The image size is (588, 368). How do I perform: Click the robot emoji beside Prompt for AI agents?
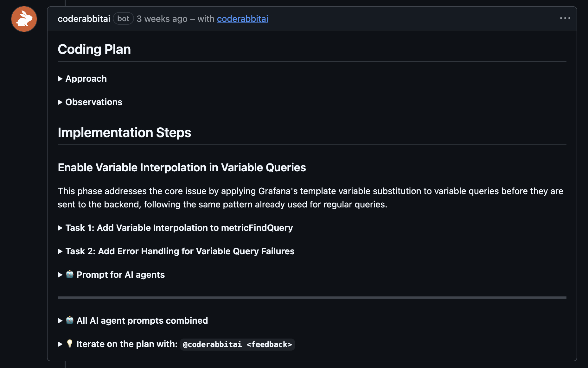click(x=69, y=275)
